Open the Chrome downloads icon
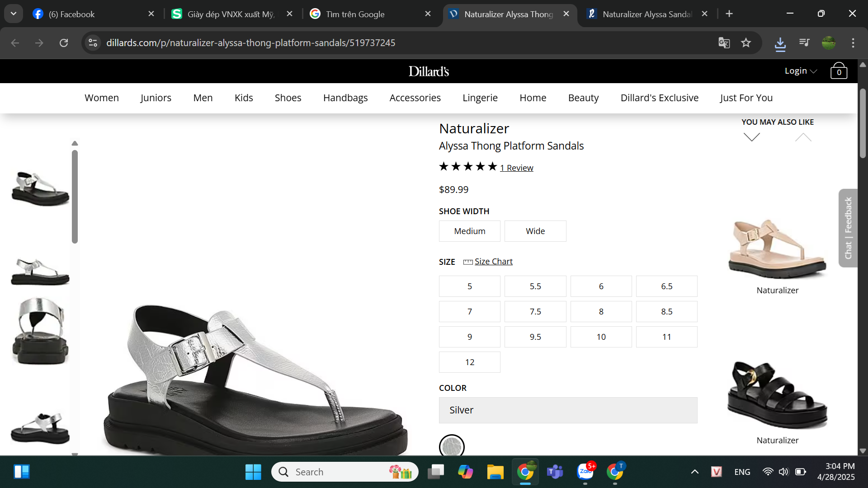Screen dimensions: 868x488 click(780, 43)
